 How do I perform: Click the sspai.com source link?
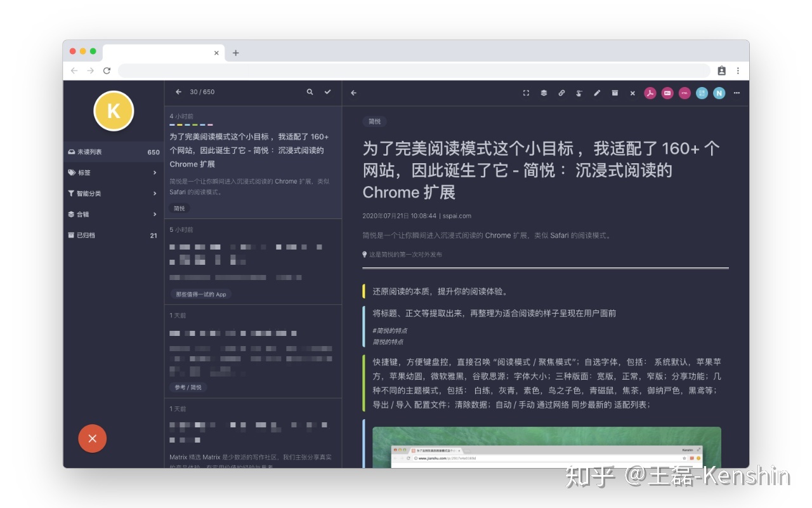pos(457,216)
